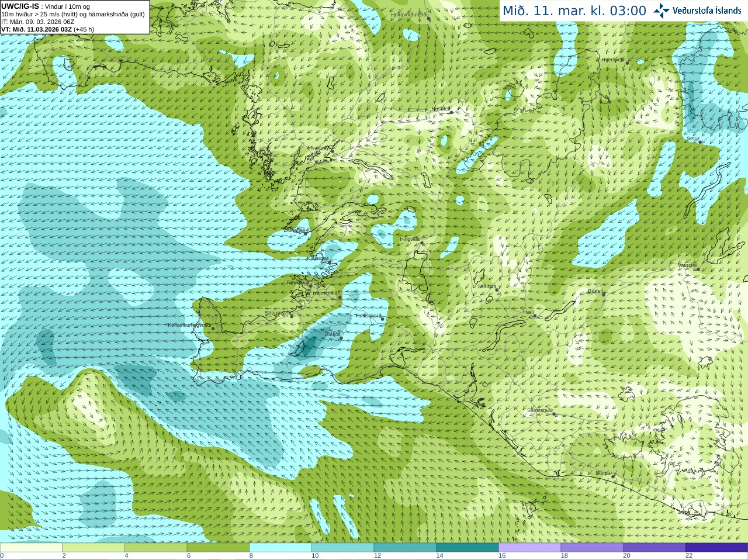
Task: Click the 'VT: Mið. 11.03.2026 03Z' line
Action: [x=48, y=29]
